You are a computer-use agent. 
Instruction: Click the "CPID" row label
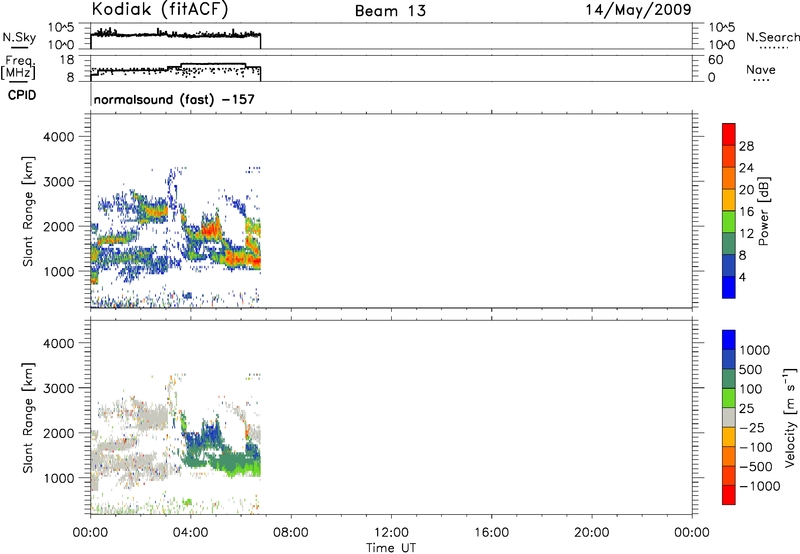pos(22,95)
